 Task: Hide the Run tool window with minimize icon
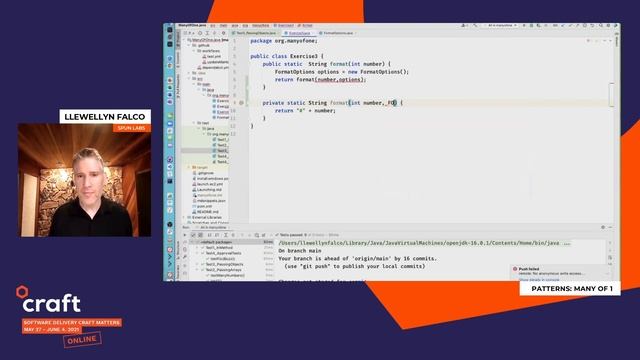click(610, 227)
